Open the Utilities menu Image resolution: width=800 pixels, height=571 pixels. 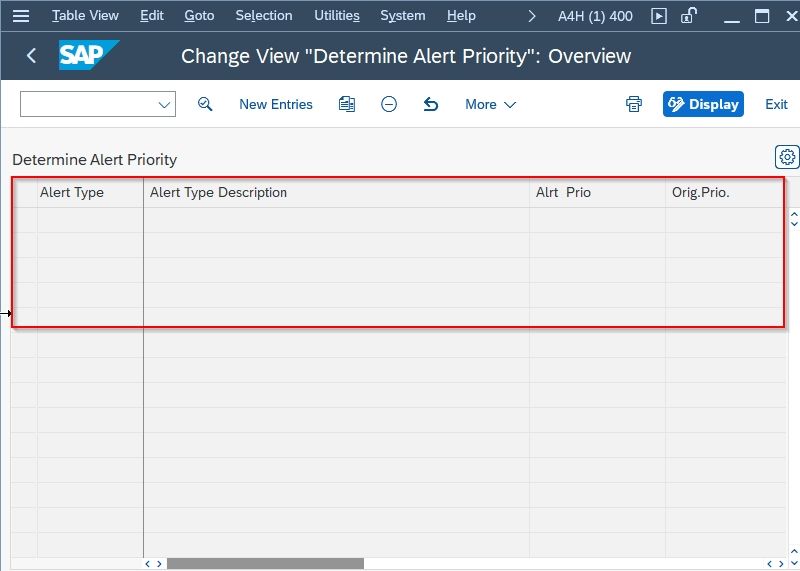tap(337, 16)
